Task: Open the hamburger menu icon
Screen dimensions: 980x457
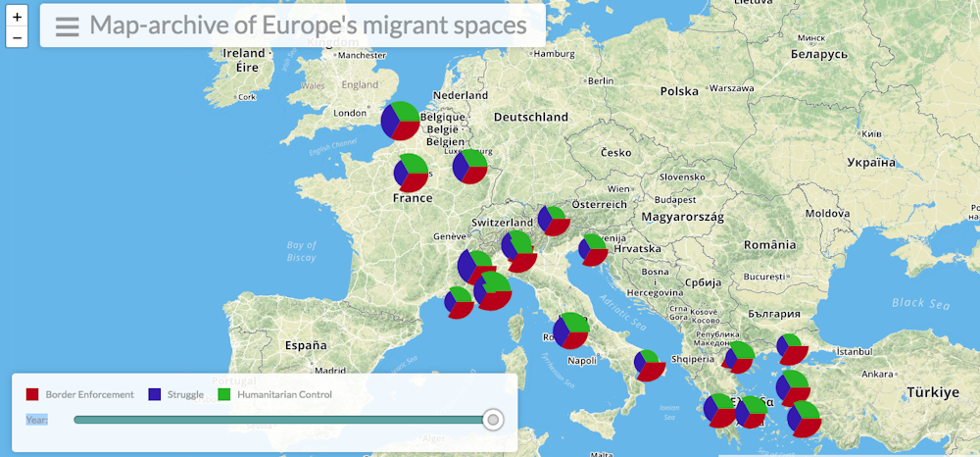Action: coord(67,26)
